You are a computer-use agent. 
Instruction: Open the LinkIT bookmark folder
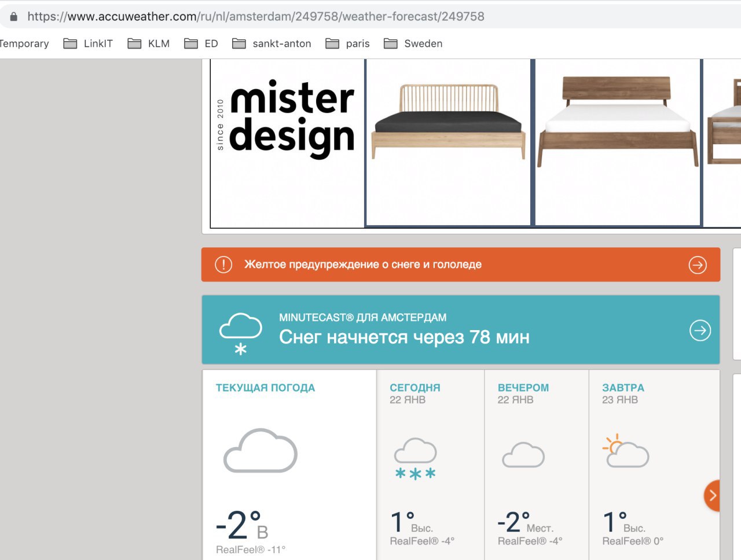(x=88, y=43)
